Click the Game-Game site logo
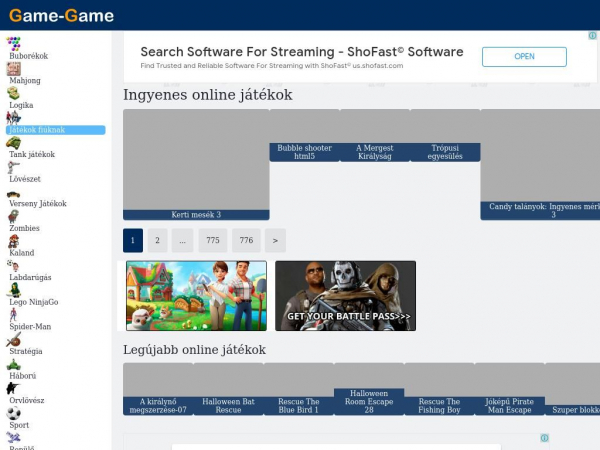 click(x=61, y=15)
